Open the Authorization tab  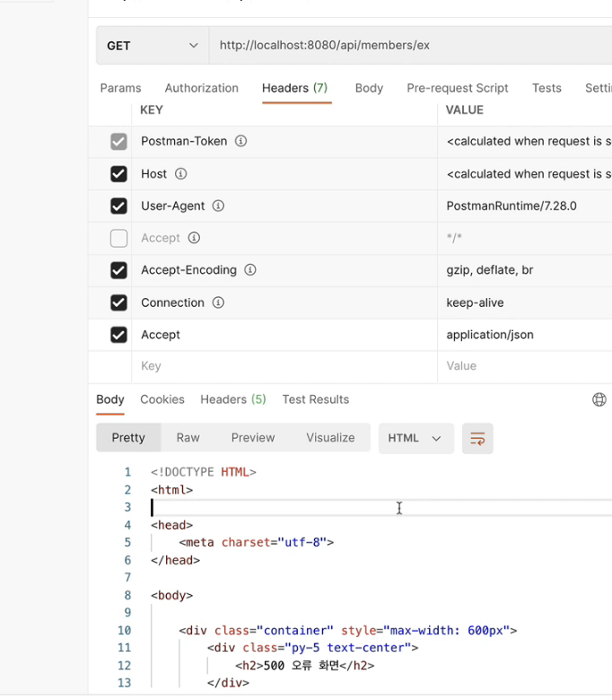click(x=201, y=88)
